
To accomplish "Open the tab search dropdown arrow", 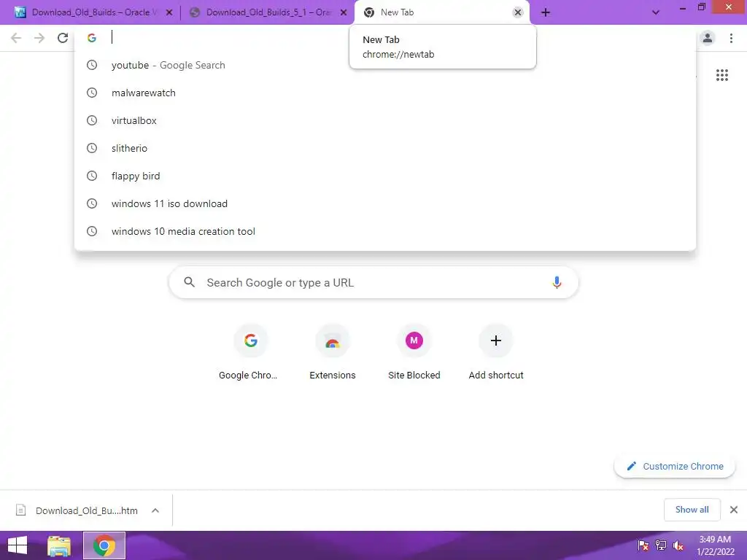I will (x=656, y=12).
